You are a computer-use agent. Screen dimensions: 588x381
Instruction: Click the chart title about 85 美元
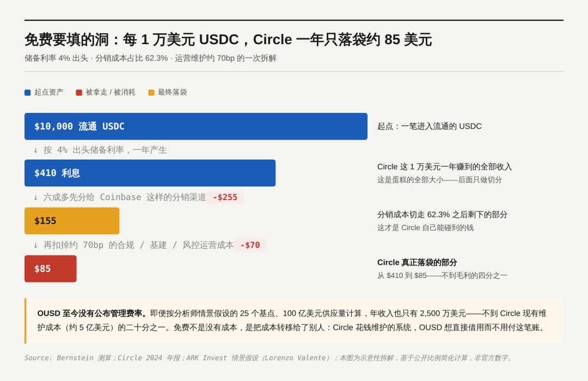228,40
